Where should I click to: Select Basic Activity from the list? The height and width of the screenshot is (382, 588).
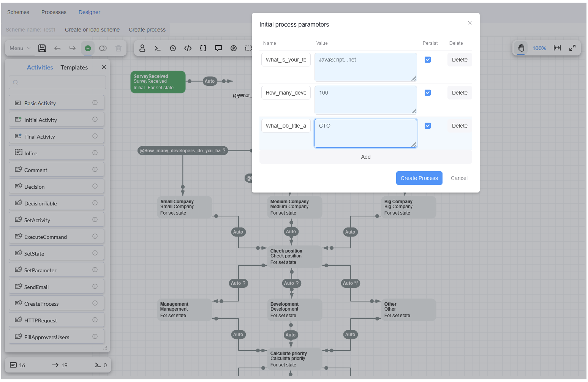(56, 103)
